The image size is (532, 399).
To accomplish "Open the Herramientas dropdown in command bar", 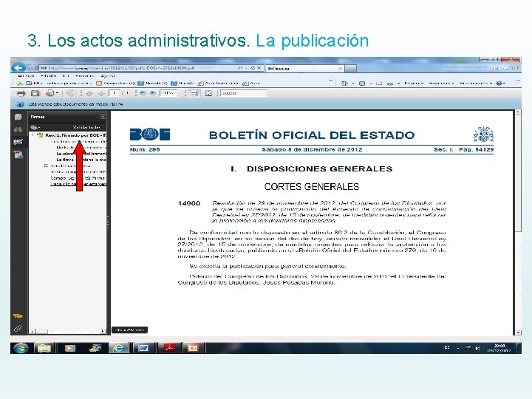I will (476, 83).
